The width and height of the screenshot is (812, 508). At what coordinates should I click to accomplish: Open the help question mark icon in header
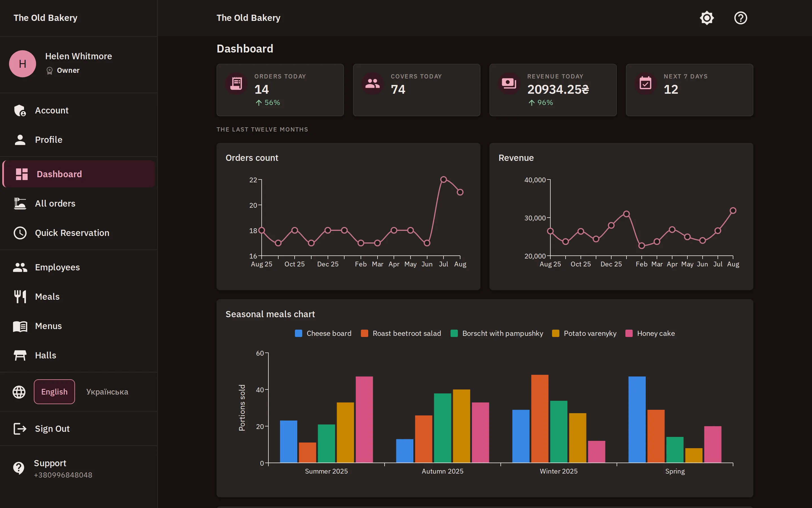(741, 18)
